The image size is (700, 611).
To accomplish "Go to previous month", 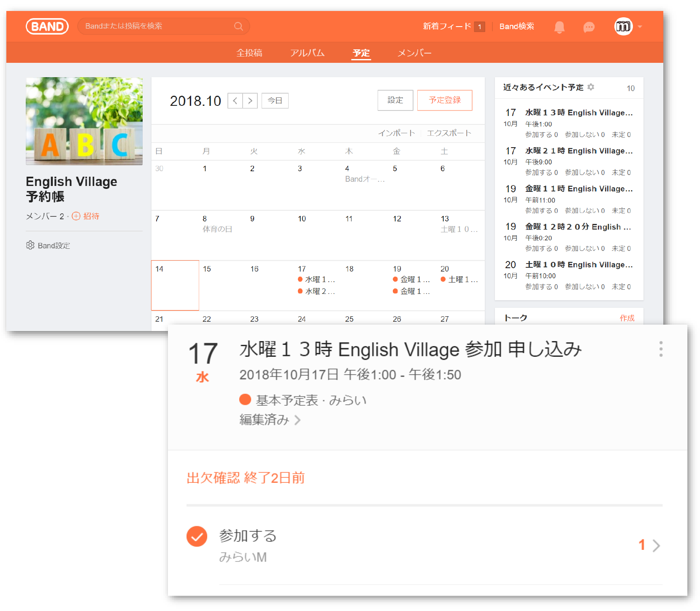I will coord(235,101).
